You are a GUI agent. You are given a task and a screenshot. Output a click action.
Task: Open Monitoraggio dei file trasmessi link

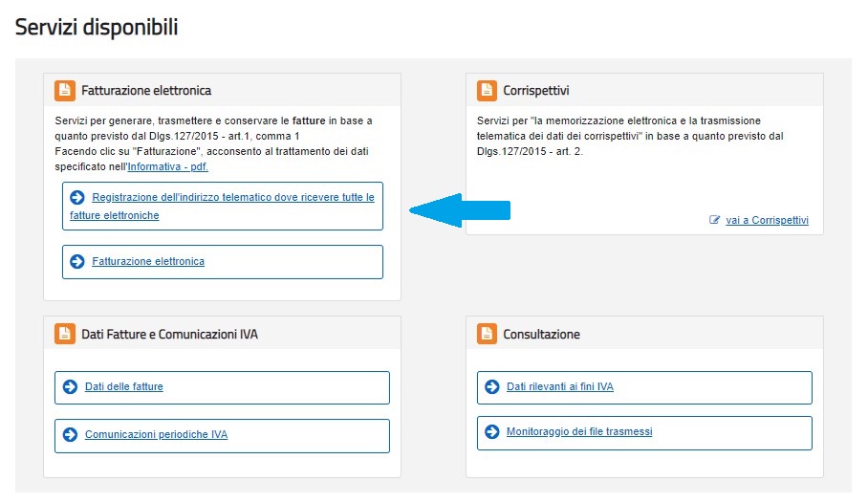tap(579, 431)
